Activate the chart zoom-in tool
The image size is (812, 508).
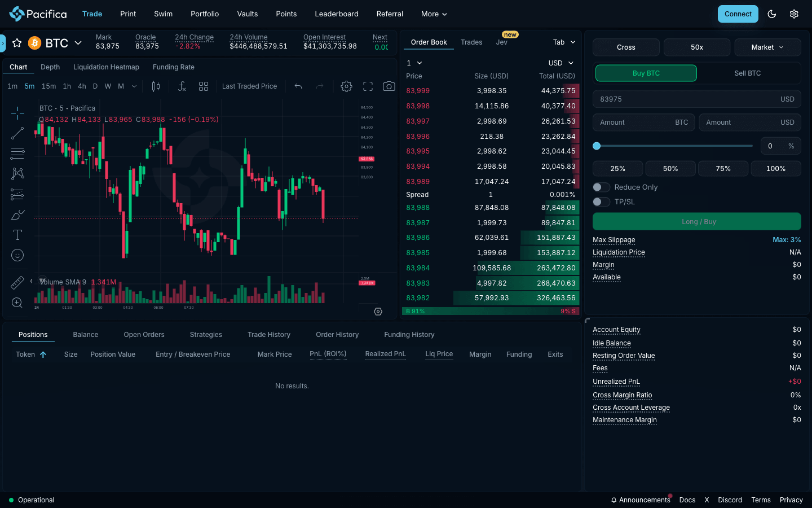17,303
